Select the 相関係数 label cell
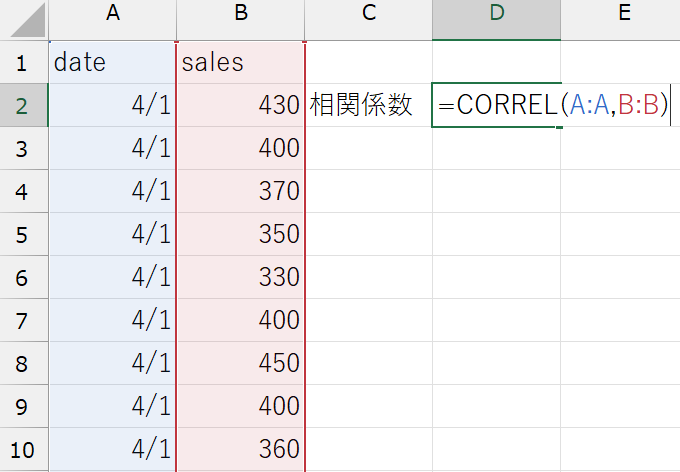 pyautogui.click(x=369, y=105)
